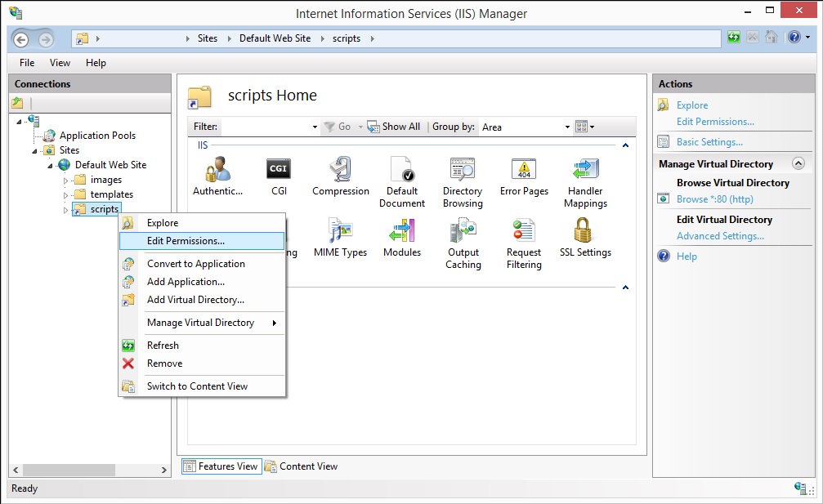Open the View menu
Screen dimensions: 823x504
click(x=60, y=62)
